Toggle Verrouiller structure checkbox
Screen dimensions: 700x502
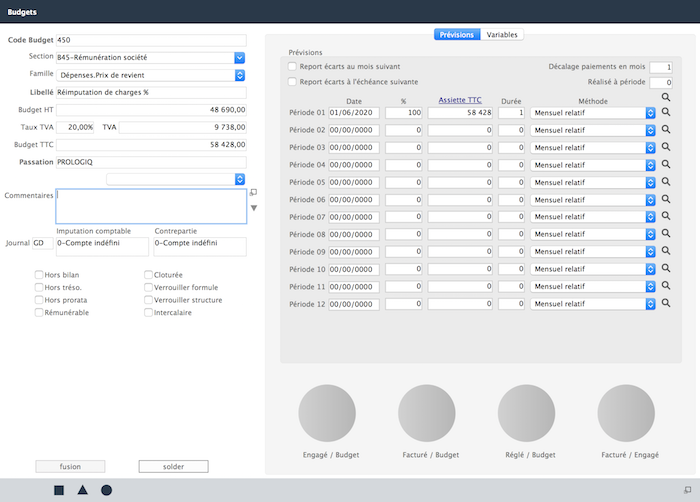(x=149, y=300)
